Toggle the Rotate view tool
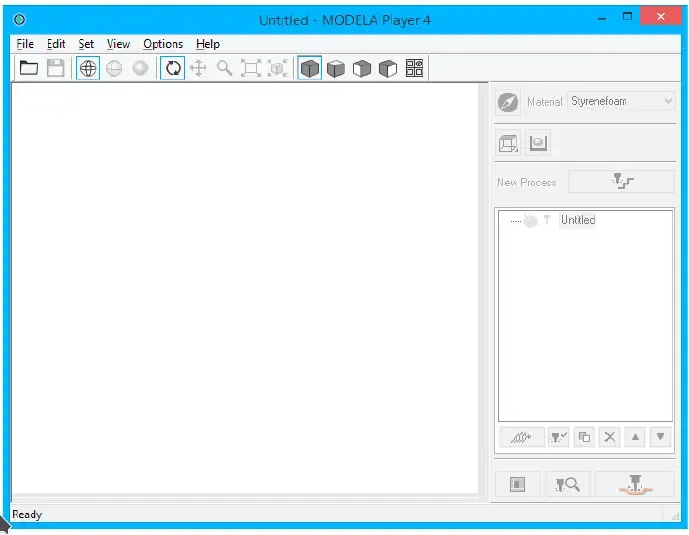689x535 pixels. coord(173,68)
